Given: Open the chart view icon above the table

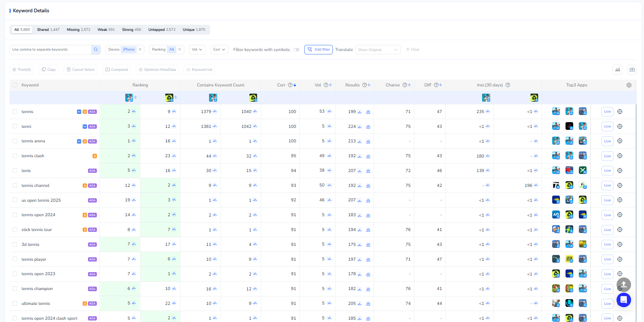Looking at the screenshot, I should [617, 70].
